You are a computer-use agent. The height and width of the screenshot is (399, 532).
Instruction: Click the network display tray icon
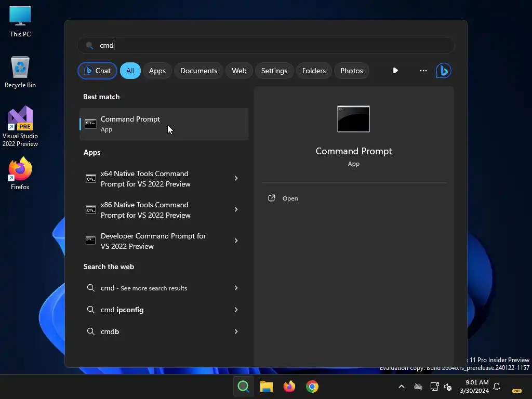(x=434, y=387)
